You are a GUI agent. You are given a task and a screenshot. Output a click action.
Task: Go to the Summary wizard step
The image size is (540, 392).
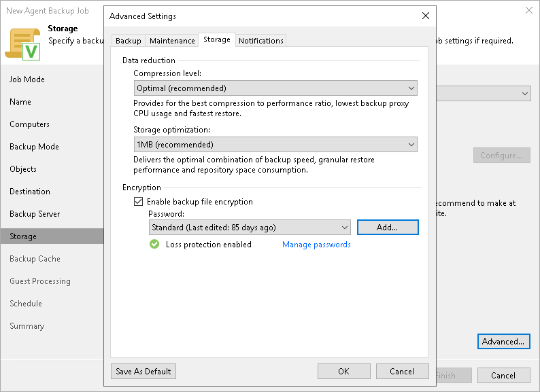click(x=27, y=326)
